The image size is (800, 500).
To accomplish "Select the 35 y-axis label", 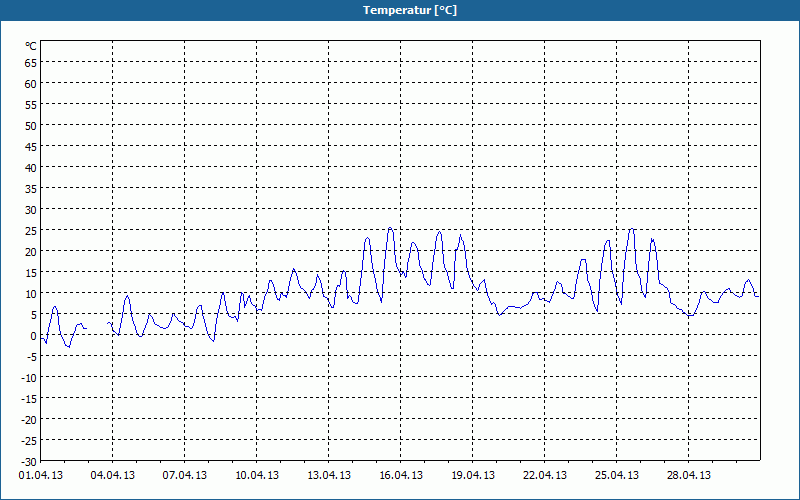I will point(31,189).
